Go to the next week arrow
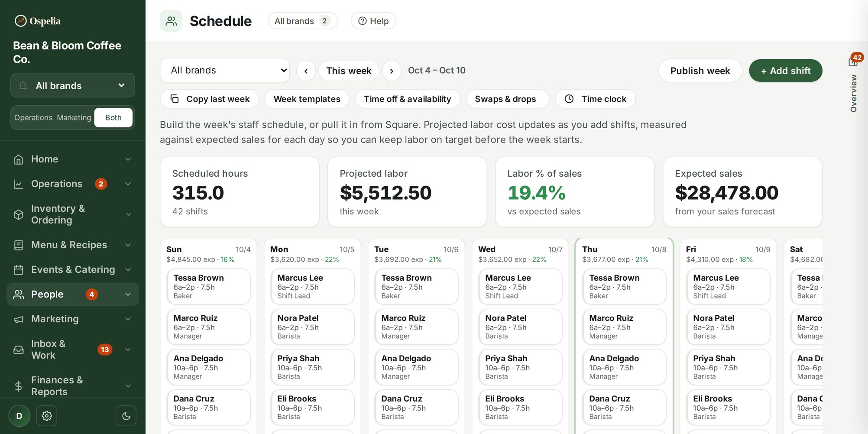Image resolution: width=868 pixels, height=434 pixels. coord(392,71)
